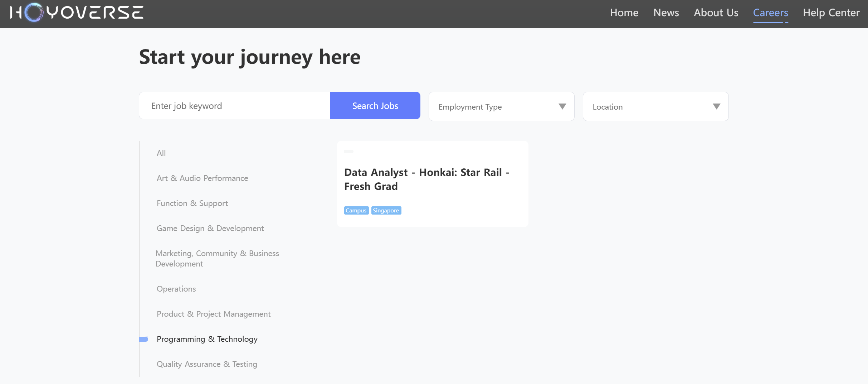Open the Location dropdown

coord(655,106)
